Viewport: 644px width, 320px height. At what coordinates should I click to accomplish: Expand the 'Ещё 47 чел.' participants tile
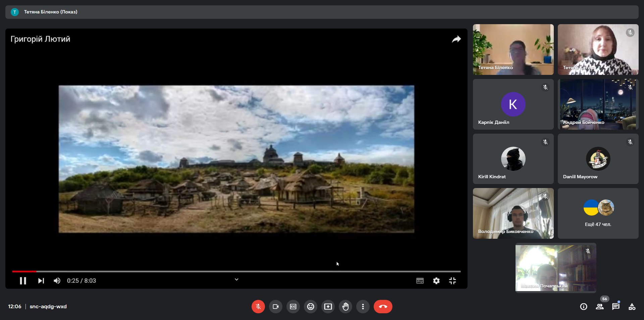click(x=598, y=214)
